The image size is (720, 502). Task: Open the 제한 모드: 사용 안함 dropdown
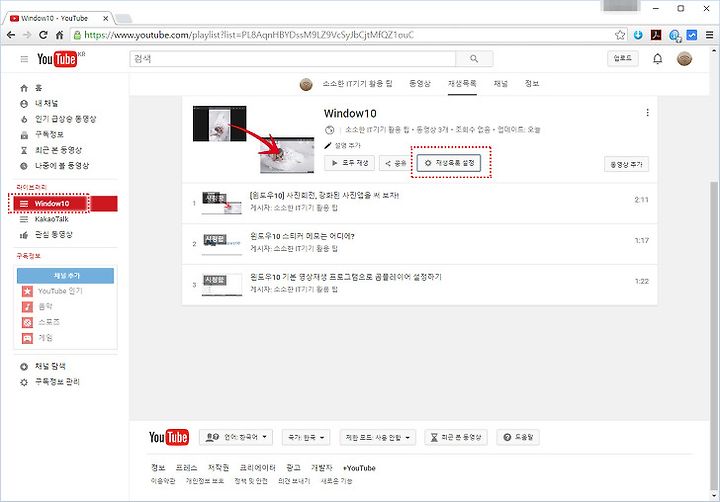click(x=377, y=437)
